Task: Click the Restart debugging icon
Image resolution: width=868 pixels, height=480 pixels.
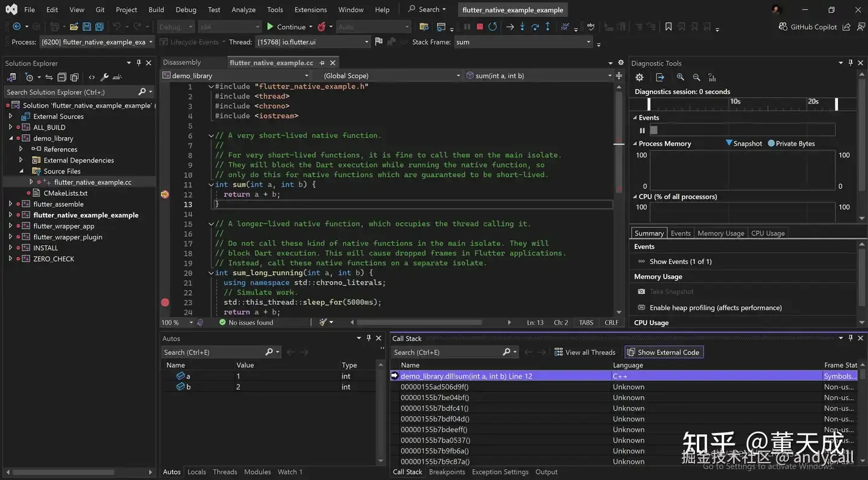Action: pyautogui.click(x=492, y=26)
